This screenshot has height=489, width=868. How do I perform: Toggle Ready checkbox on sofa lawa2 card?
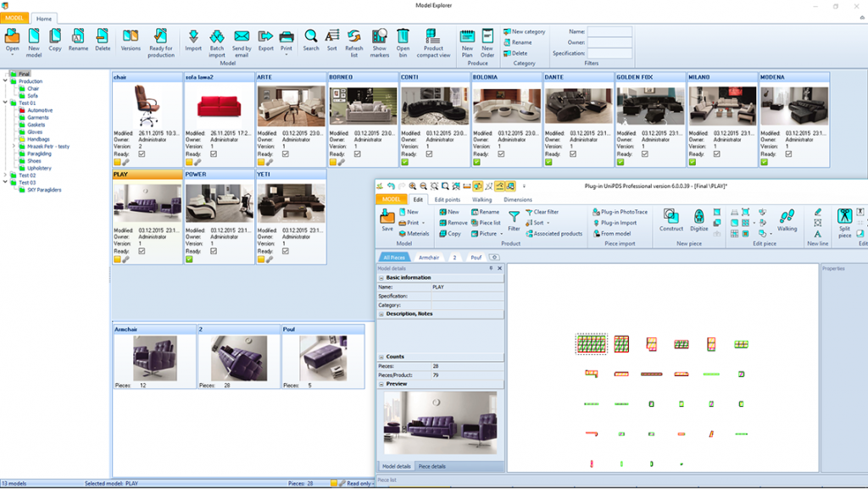point(214,154)
